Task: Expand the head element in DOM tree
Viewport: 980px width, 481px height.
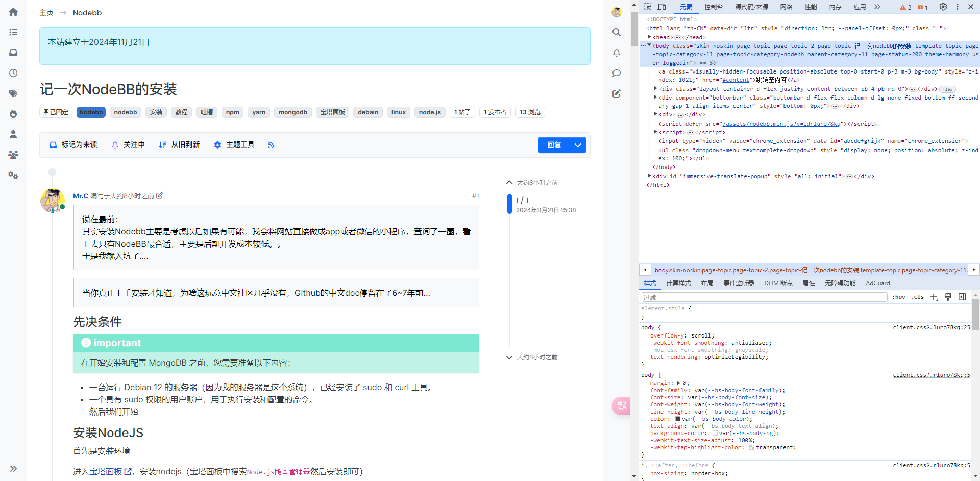Action: [x=649, y=37]
